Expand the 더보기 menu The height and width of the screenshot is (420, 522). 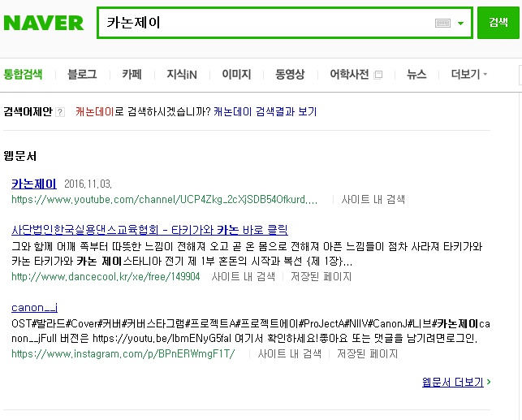[468, 74]
